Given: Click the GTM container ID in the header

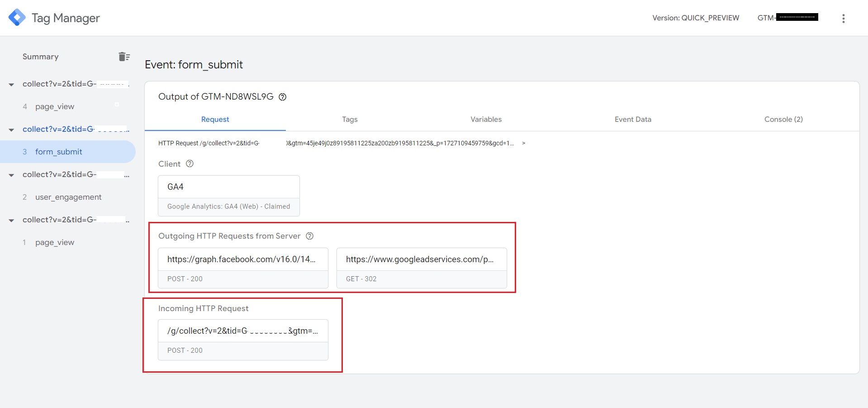Looking at the screenshot, I should pyautogui.click(x=788, y=18).
